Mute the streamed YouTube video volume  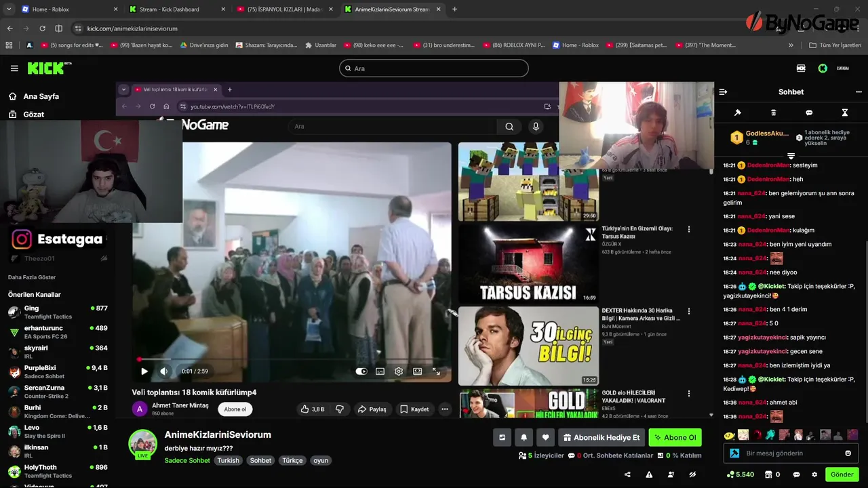click(163, 371)
